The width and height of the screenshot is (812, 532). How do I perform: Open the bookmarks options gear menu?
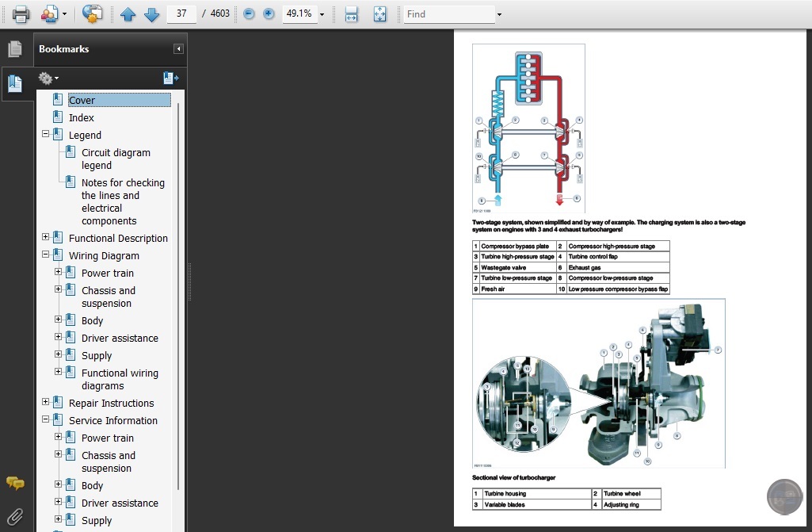click(48, 78)
